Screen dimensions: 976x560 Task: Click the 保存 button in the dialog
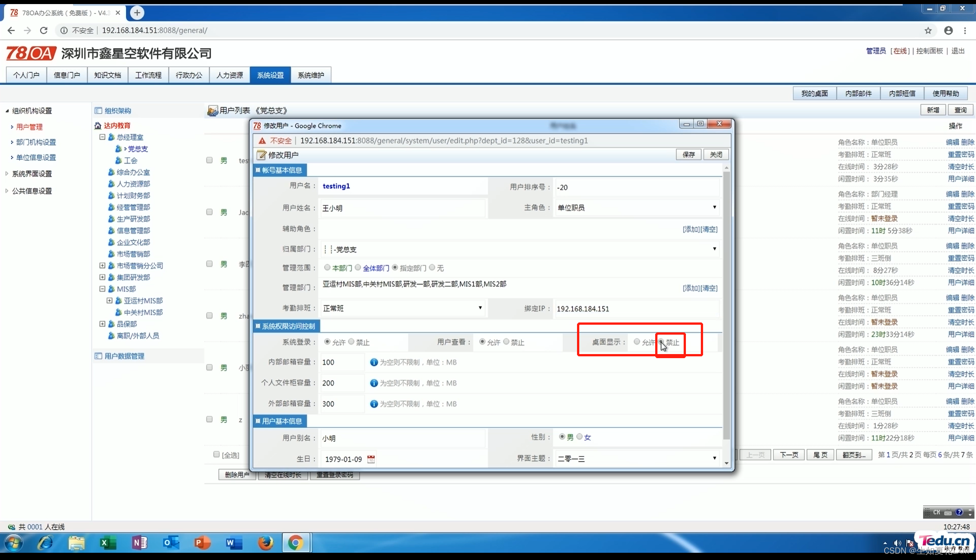pos(689,154)
